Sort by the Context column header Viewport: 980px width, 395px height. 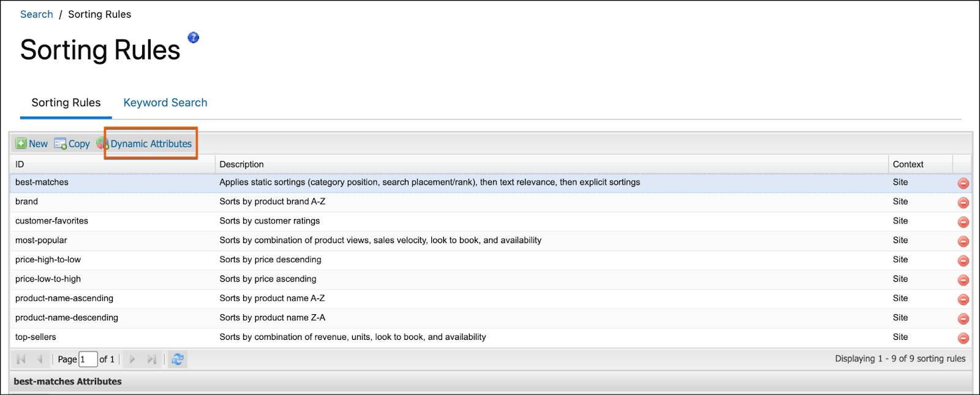coord(921,164)
